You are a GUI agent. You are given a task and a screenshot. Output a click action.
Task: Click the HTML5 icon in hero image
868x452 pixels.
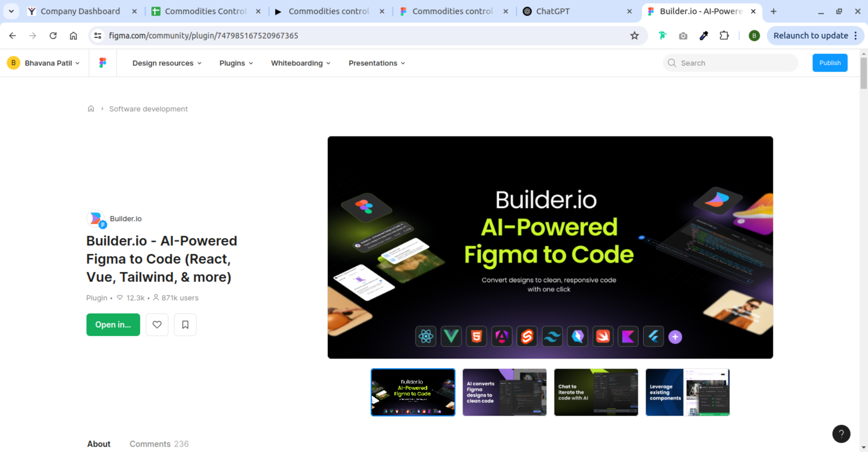(x=476, y=336)
